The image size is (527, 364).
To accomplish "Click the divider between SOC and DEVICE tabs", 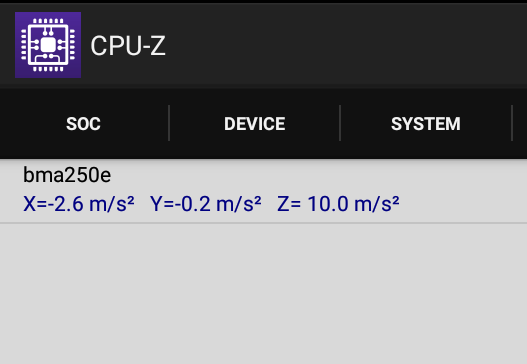I will 169,123.
